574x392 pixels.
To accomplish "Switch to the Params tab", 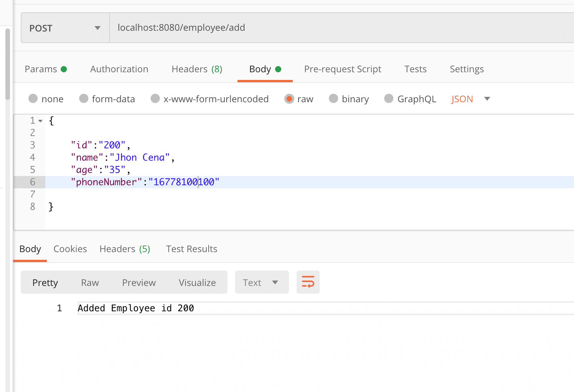I will 46,69.
